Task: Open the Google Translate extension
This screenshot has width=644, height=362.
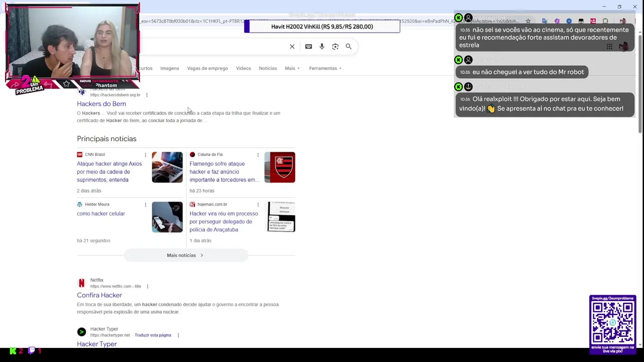Action: 545,21
